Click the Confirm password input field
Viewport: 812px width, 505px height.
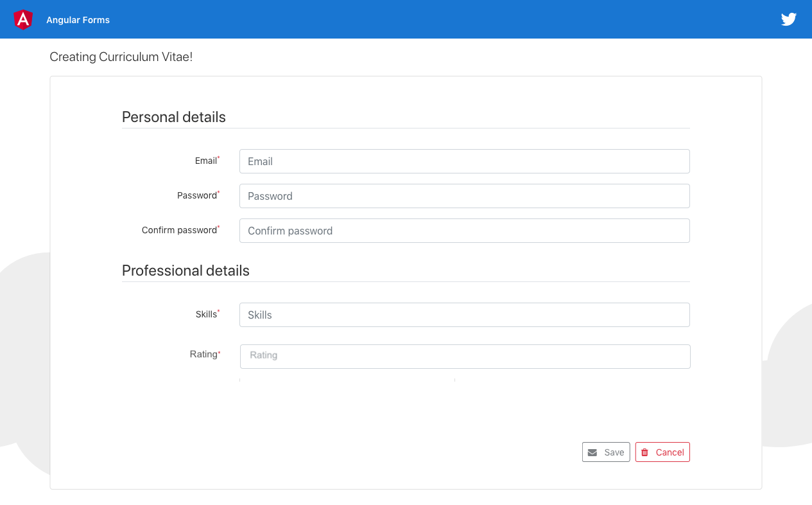tap(464, 230)
